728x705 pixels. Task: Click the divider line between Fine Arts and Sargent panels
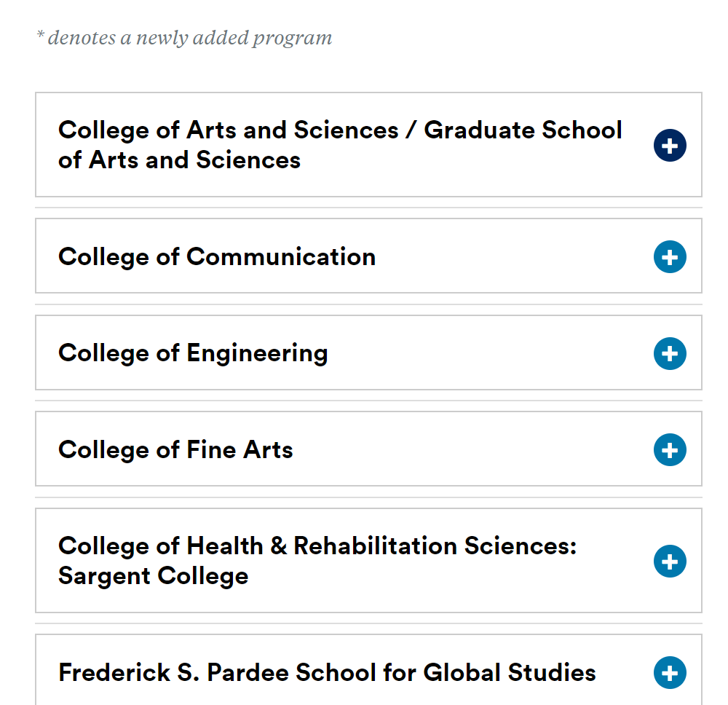click(368, 497)
